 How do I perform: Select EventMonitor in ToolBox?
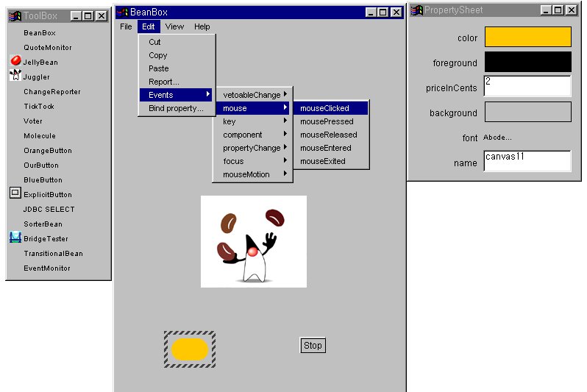[x=47, y=268]
